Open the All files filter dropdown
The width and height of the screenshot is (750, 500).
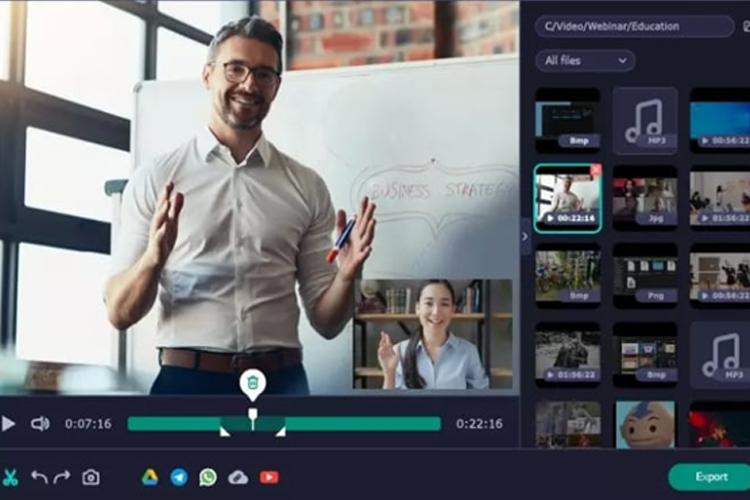[x=585, y=61]
